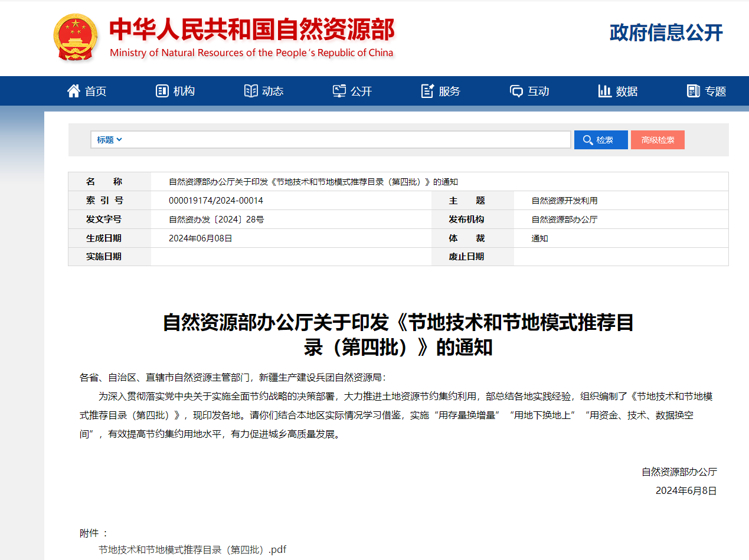Click the home icon beside 首页
This screenshot has height=560, width=749.
(73, 90)
